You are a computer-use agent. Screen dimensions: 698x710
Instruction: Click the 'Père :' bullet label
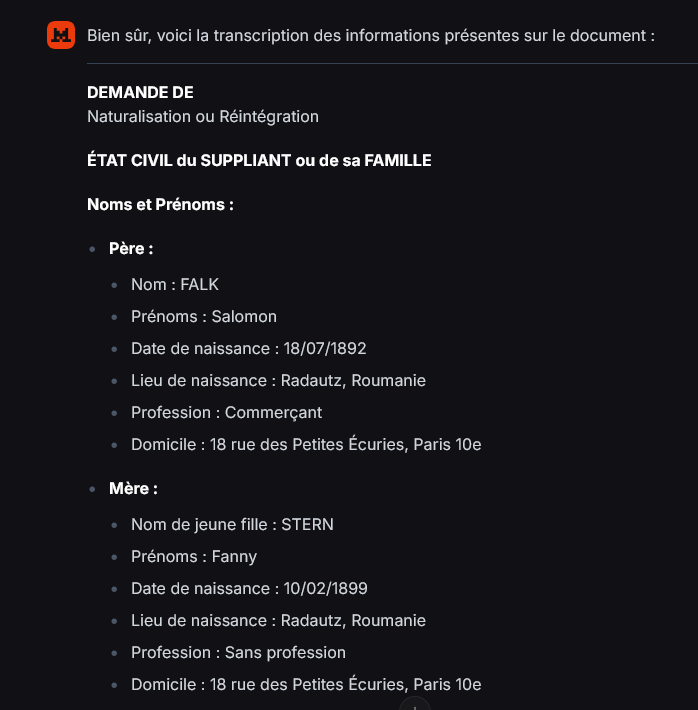pos(131,248)
